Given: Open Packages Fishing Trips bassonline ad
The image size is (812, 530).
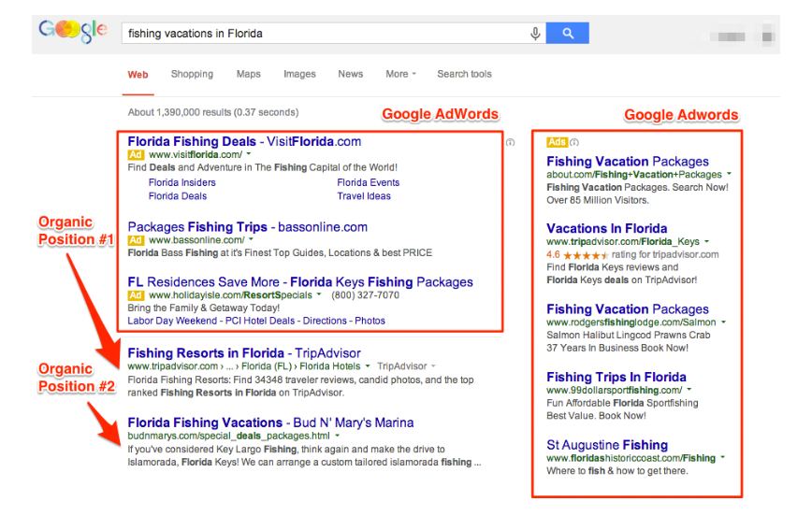Looking at the screenshot, I should pos(248,227).
